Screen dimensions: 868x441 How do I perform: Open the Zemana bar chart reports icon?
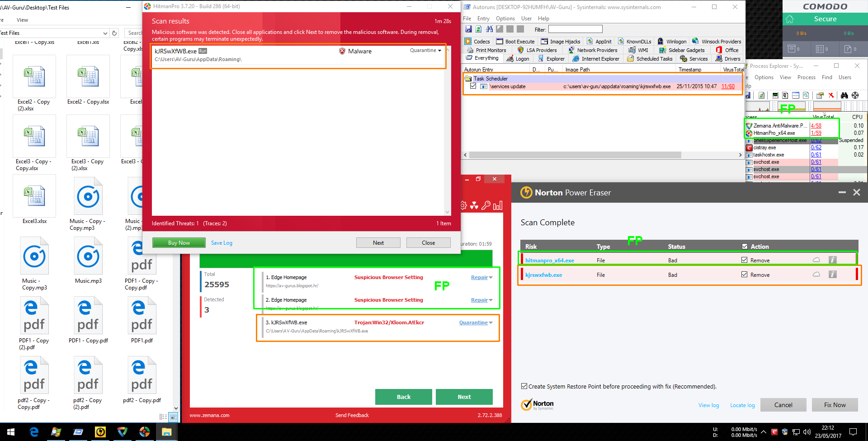tap(498, 206)
